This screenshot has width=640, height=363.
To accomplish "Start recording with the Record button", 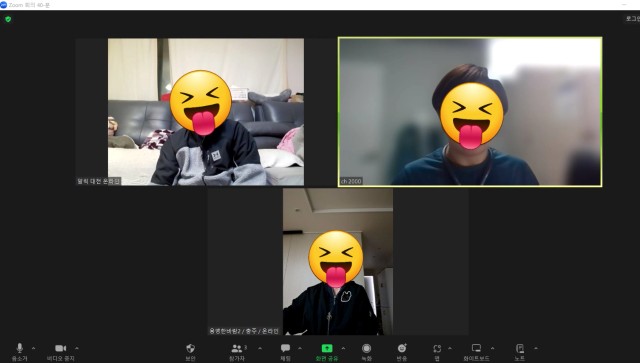I will 367,352.
